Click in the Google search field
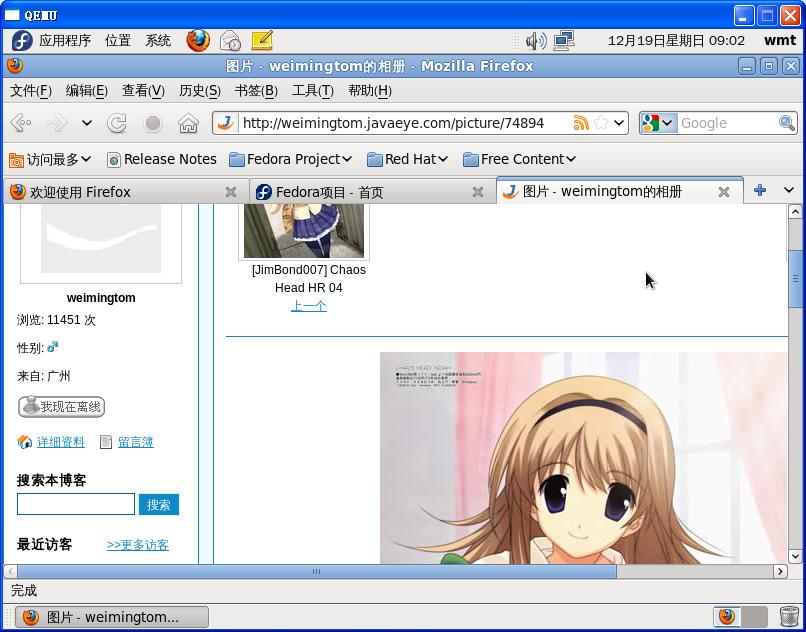The height and width of the screenshot is (632, 806). [727, 123]
